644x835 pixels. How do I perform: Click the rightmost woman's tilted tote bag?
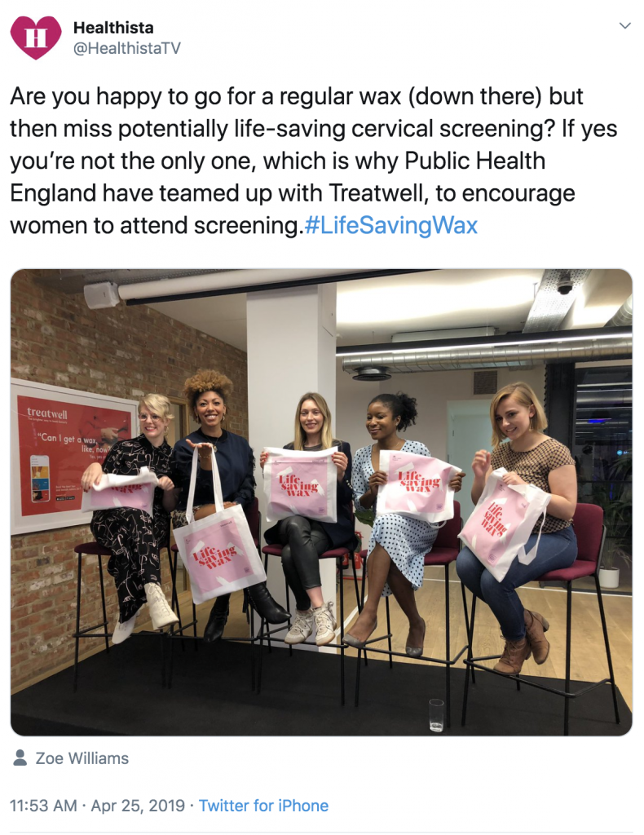(x=502, y=524)
